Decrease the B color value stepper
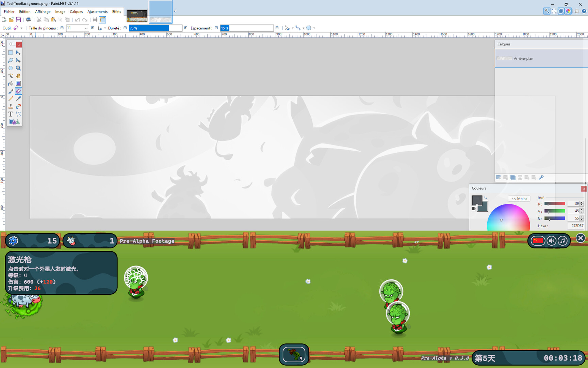 (582, 220)
